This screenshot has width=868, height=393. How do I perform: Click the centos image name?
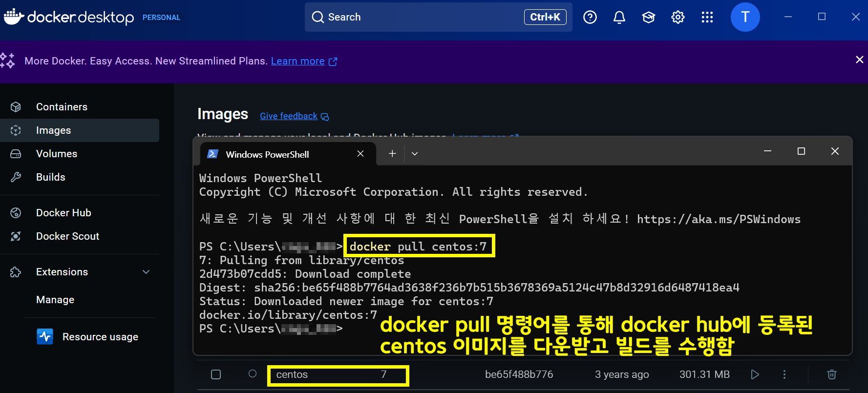coord(292,374)
